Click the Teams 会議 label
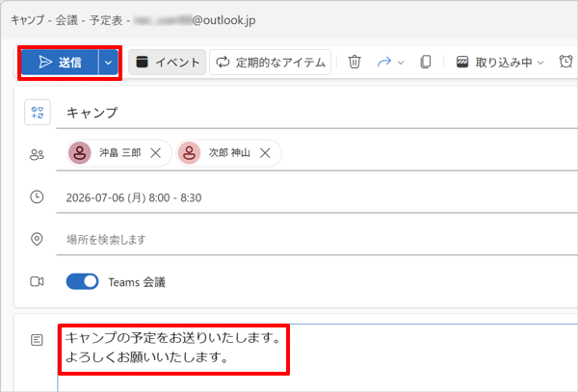 (x=137, y=282)
